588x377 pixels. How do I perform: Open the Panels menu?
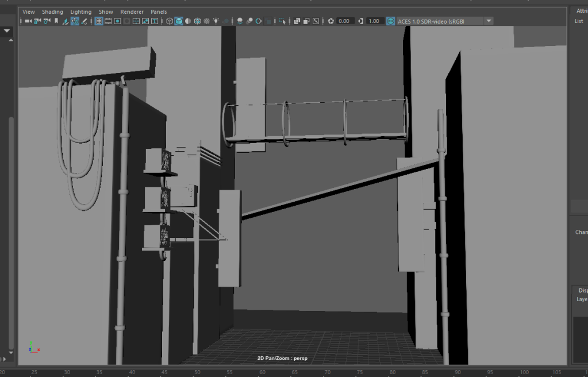(159, 11)
